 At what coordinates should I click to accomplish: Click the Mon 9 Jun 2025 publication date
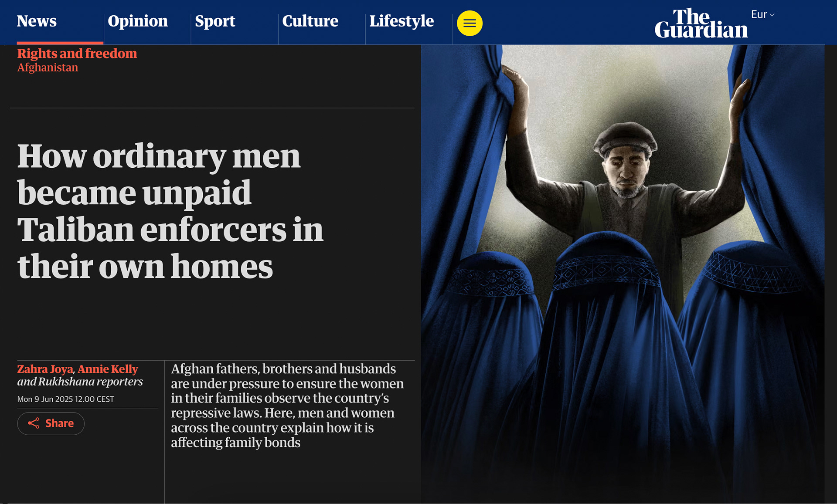pos(65,399)
